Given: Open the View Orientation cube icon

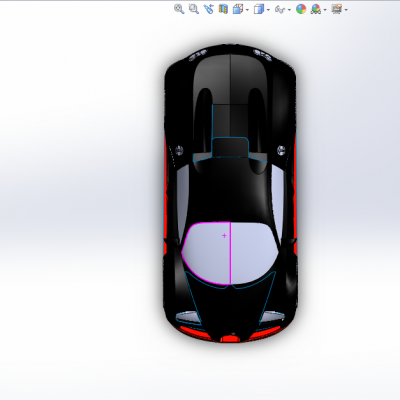Looking at the screenshot, I should (238, 9).
